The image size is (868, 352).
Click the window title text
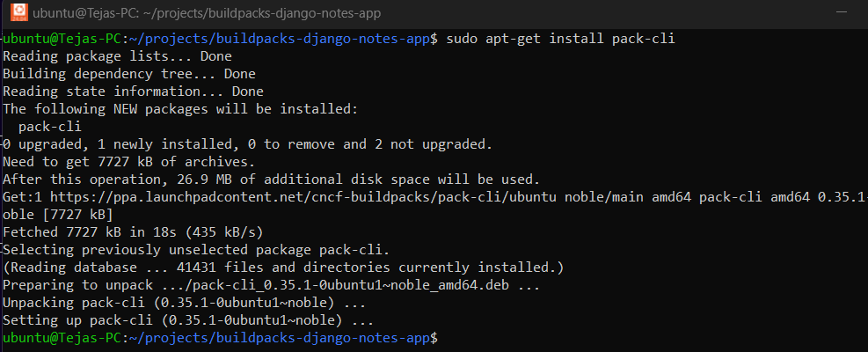pyautogui.click(x=207, y=12)
